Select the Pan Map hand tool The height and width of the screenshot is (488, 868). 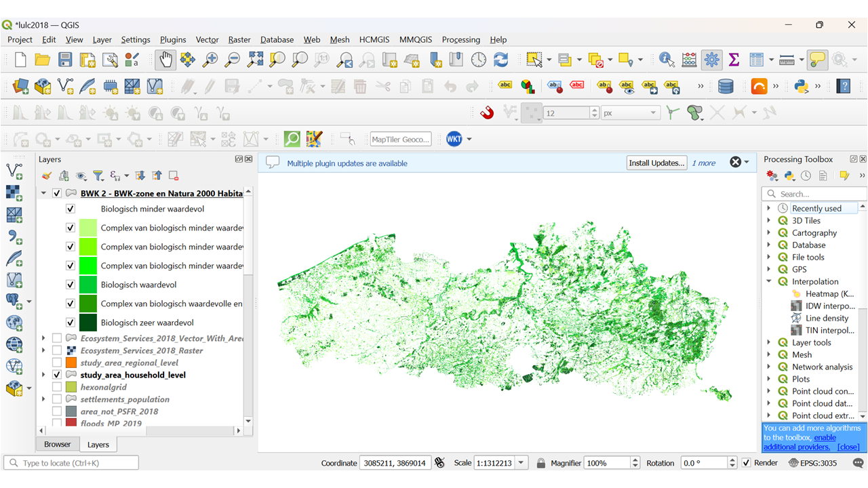coord(165,60)
